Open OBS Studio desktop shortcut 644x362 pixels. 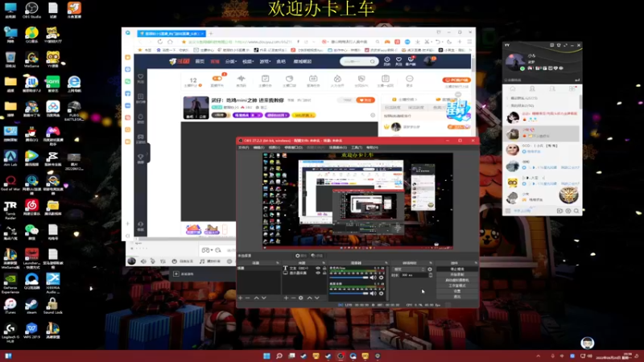tap(31, 10)
